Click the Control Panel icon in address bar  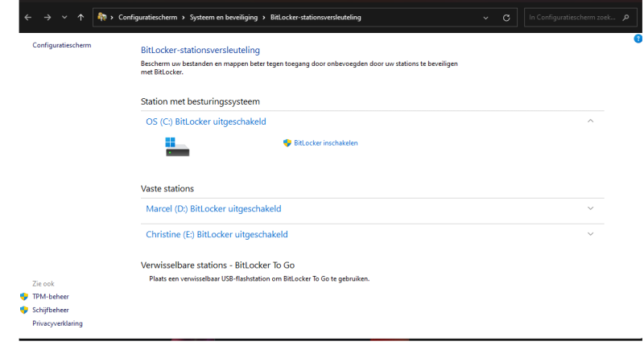click(102, 17)
